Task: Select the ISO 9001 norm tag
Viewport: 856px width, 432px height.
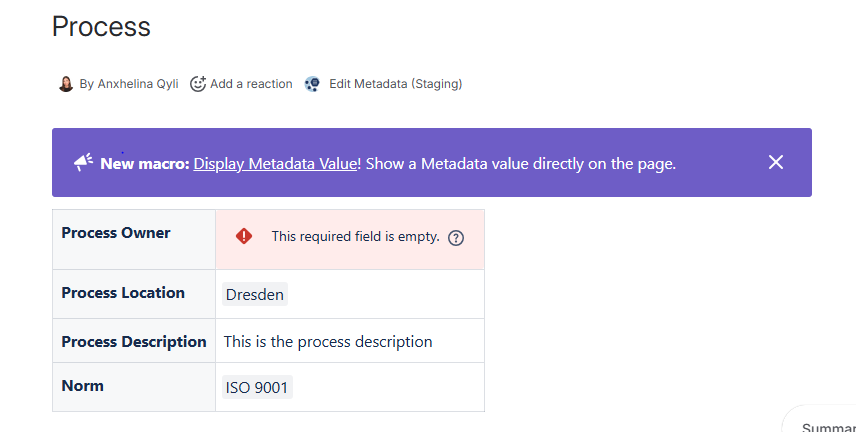Action: [x=257, y=388]
